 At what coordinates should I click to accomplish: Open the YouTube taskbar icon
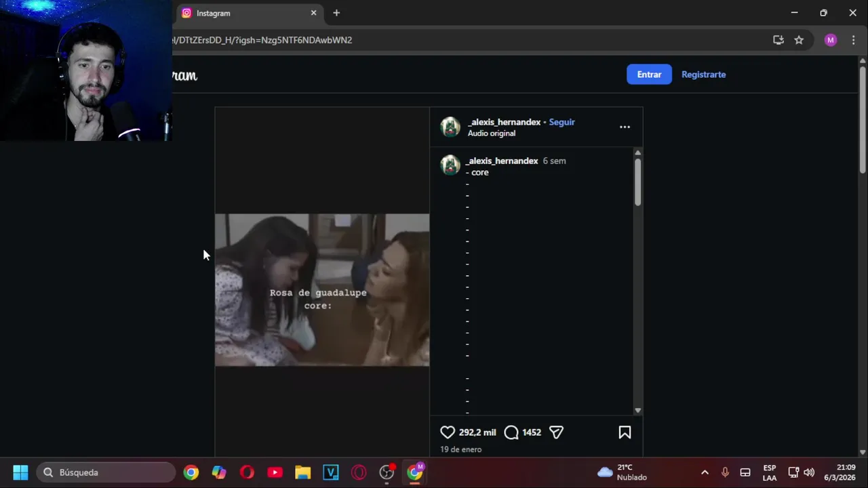[x=275, y=472]
